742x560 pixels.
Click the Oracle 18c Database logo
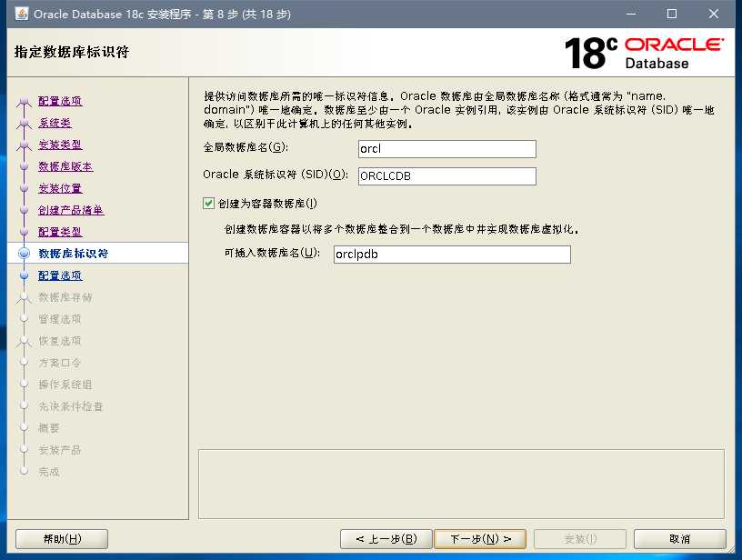tap(644, 53)
